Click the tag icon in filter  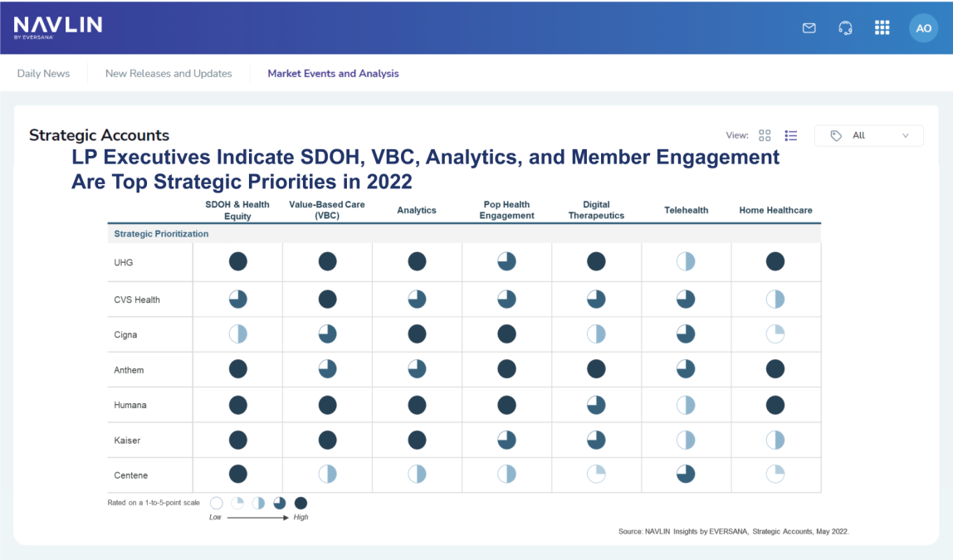tap(836, 135)
